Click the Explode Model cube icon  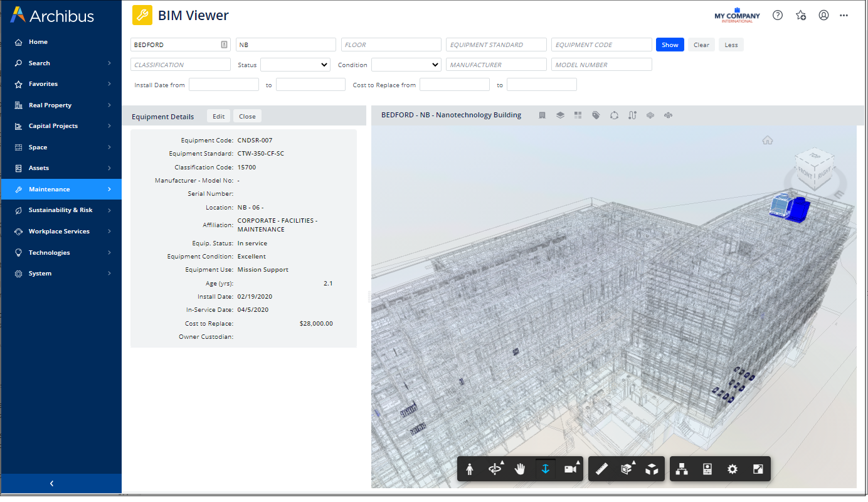(x=652, y=469)
